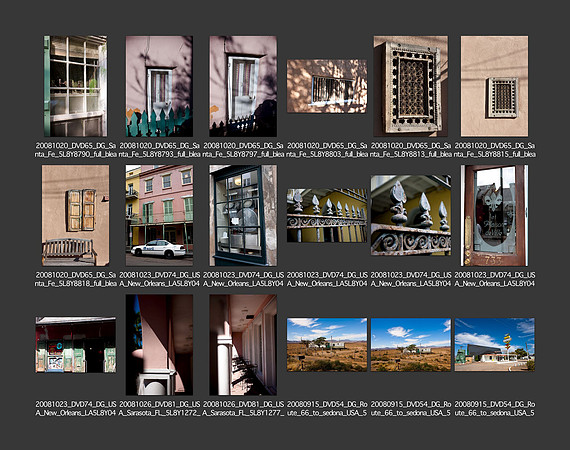Select the wooden shutters and bench photo
The height and width of the screenshot is (450, 570).
click(76, 216)
